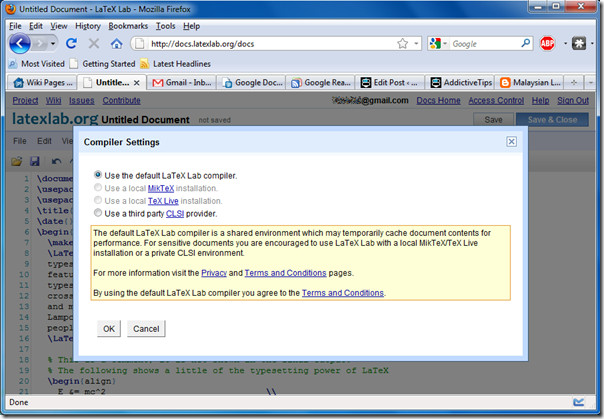Stop page loading with the X icon
This screenshot has height=419, width=604.
94,44
